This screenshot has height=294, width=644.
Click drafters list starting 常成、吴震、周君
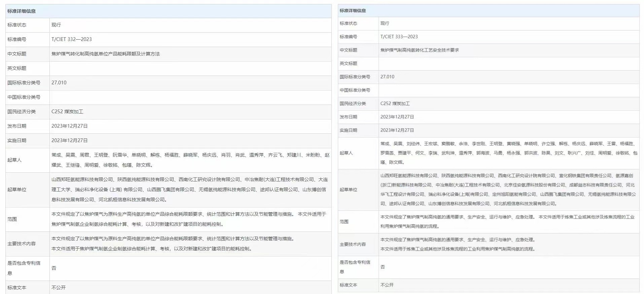tap(190, 160)
